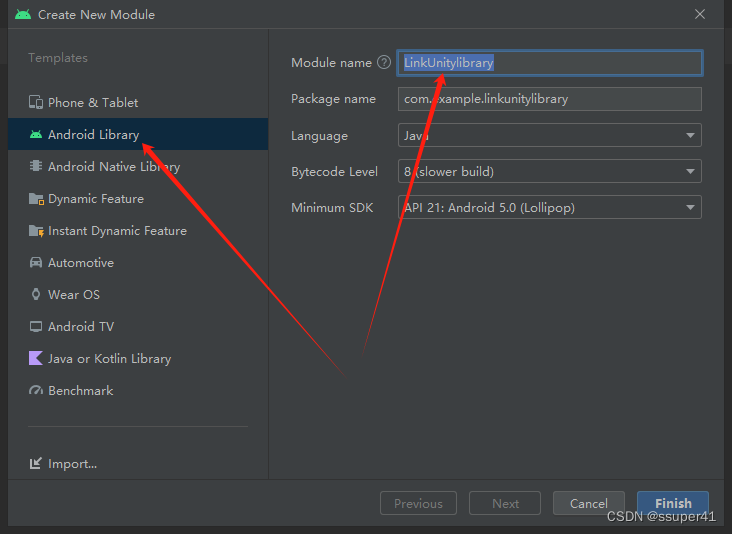Select Phone & Tablet template

138,102
